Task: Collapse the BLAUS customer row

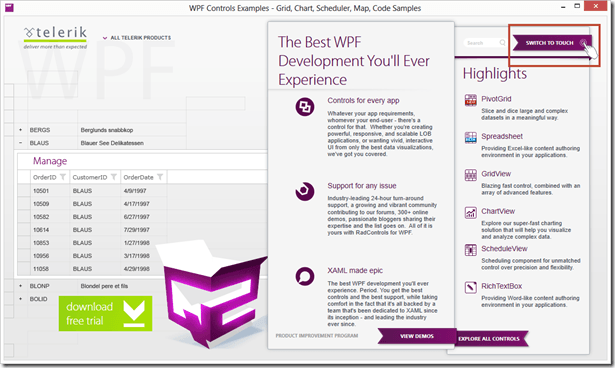Action: [x=20, y=143]
